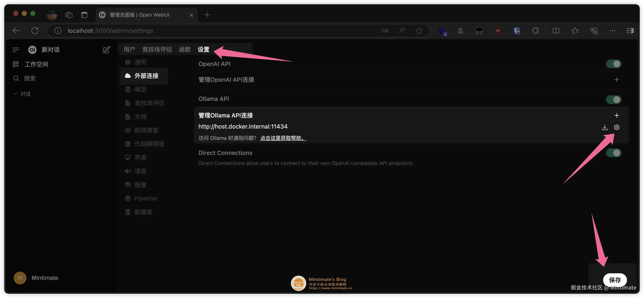This screenshot has width=644, height=298.
Task: Collapse the 对话 section in the sidebar
Action: (15, 94)
